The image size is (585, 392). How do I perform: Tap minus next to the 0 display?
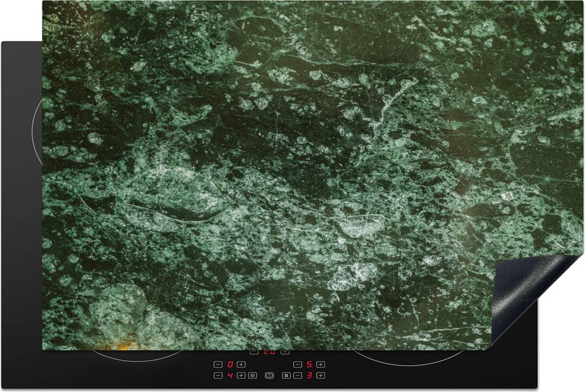[x=218, y=365]
